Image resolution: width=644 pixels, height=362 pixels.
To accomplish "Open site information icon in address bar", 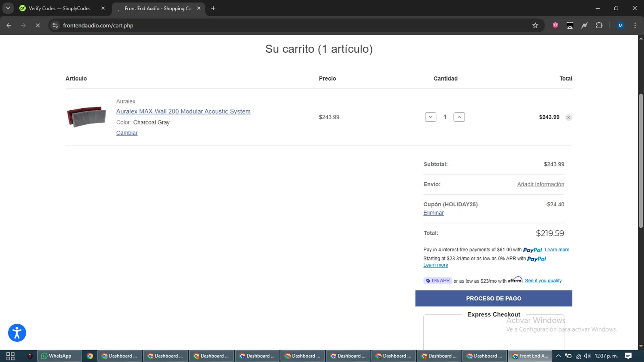I will 55,25.
